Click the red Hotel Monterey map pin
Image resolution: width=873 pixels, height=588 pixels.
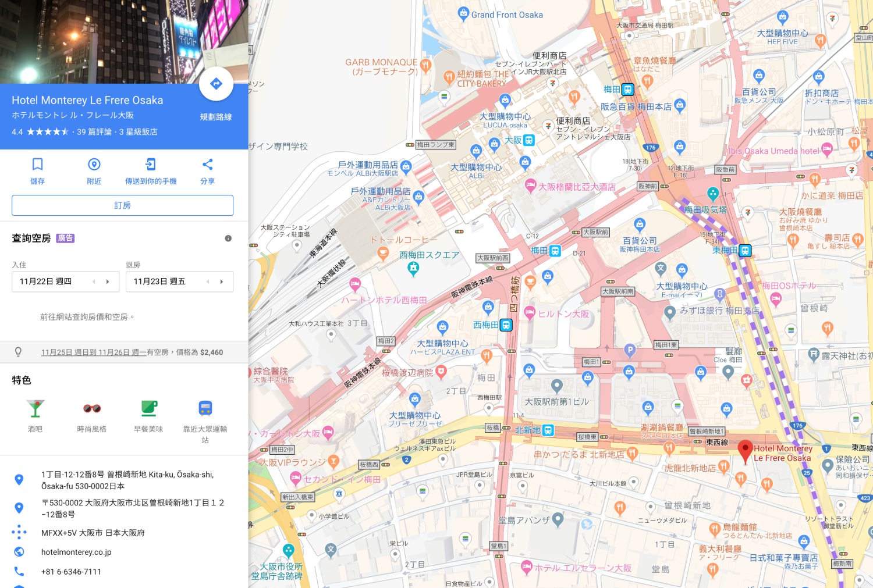point(745,451)
